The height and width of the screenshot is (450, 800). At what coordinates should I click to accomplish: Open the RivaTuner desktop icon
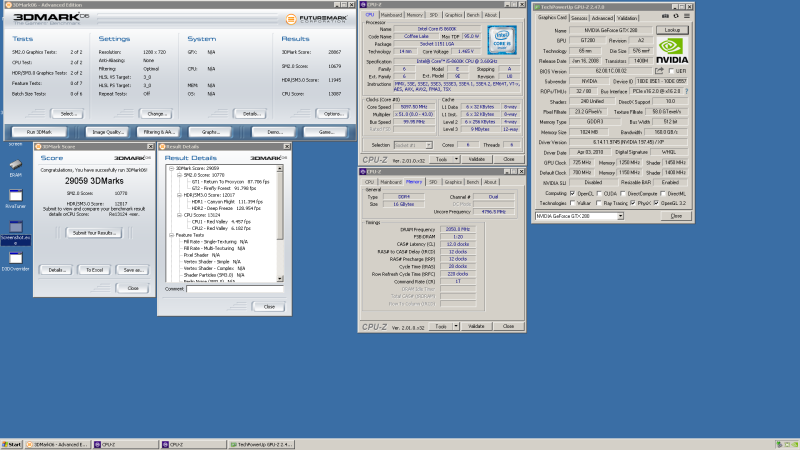[15, 195]
